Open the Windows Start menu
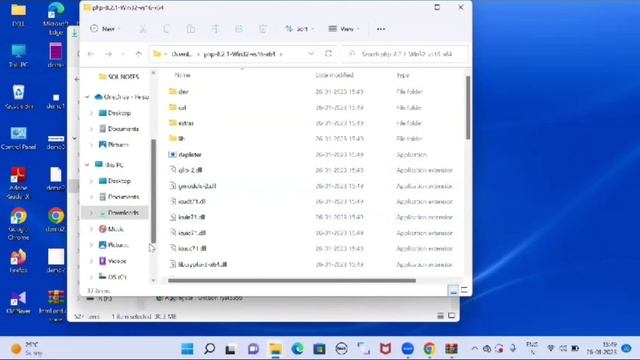 pyautogui.click(x=187, y=349)
